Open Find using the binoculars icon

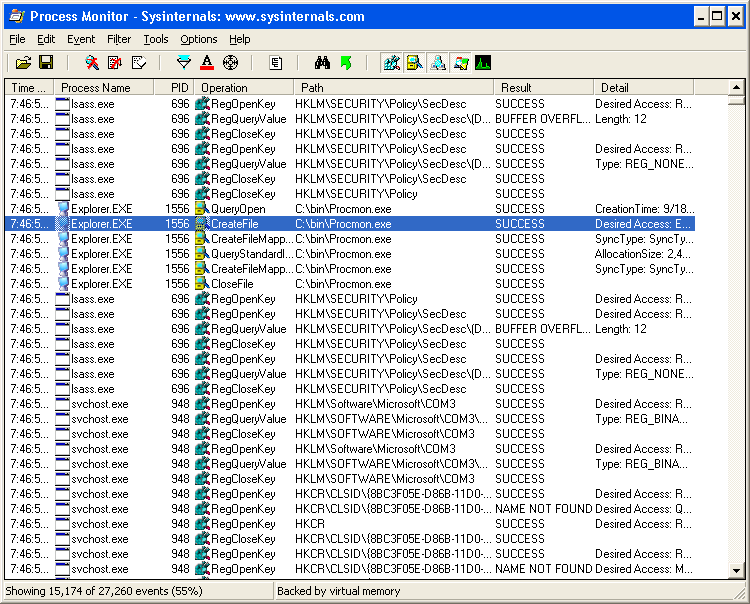coord(322,63)
